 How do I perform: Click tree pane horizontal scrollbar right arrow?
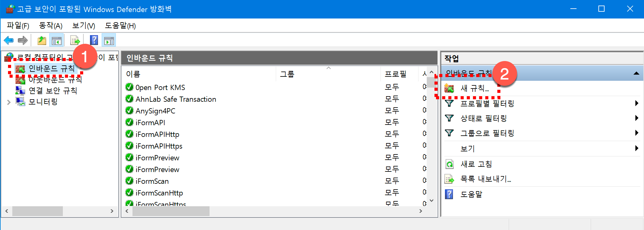click(x=112, y=211)
